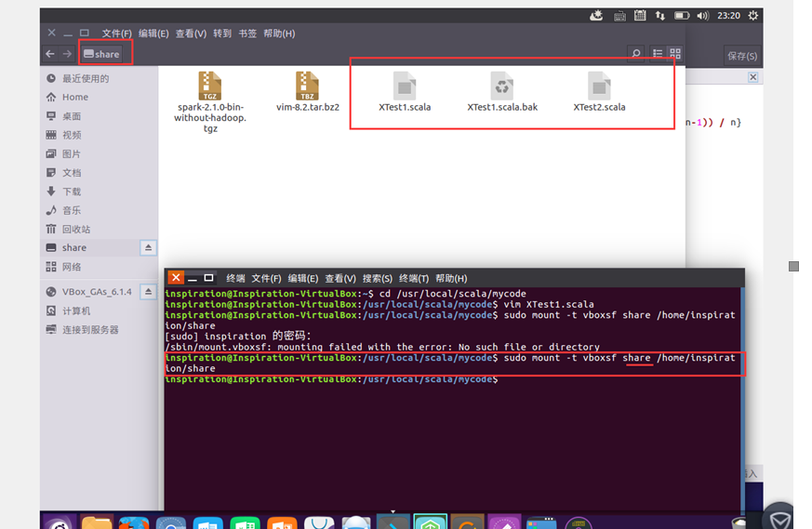812x529 pixels.
Task: Close the background editor's info bar
Action: coord(753,77)
